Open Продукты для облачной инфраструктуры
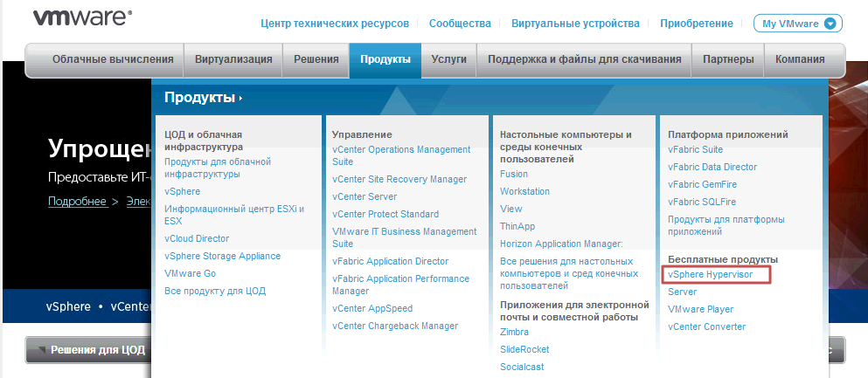The width and height of the screenshot is (868, 378). (218, 168)
